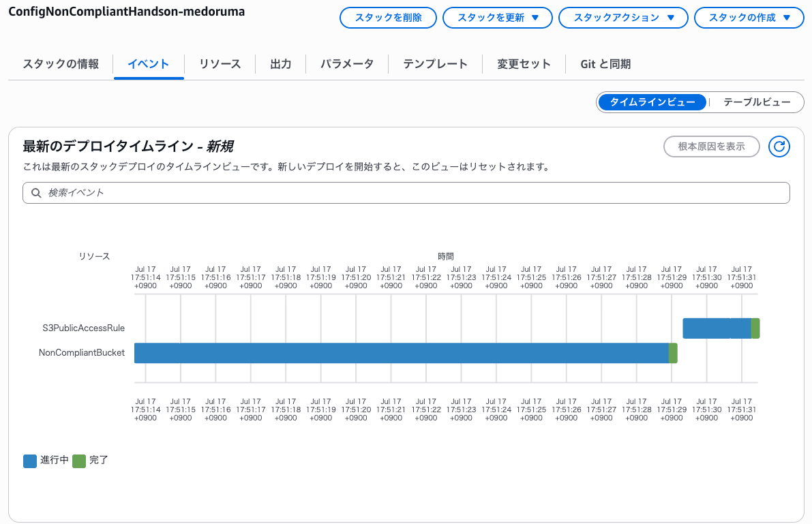Viewport: 812px width, 524px height.
Task: Click the 根本原因を表示 button
Action: pyautogui.click(x=712, y=147)
